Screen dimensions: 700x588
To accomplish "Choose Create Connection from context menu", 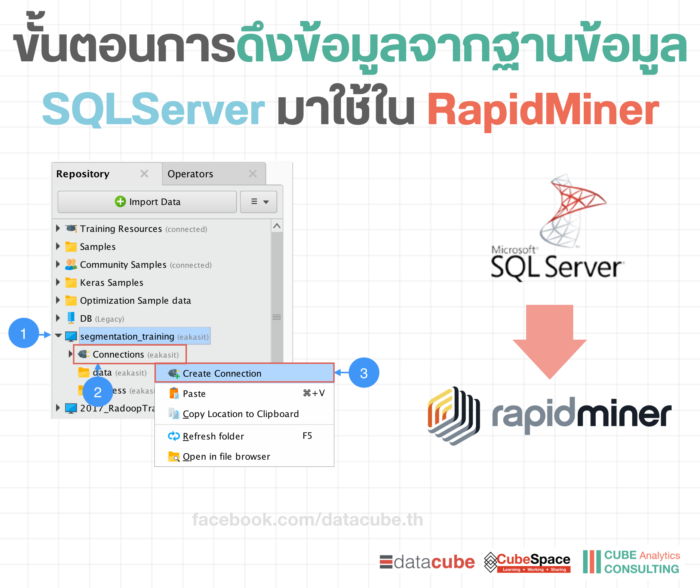I will coord(245,373).
